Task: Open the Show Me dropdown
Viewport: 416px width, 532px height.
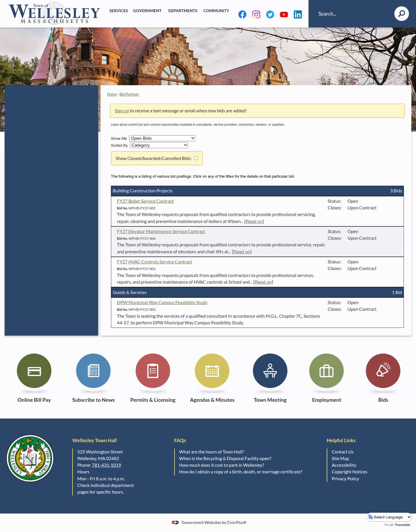Action: [x=162, y=138]
